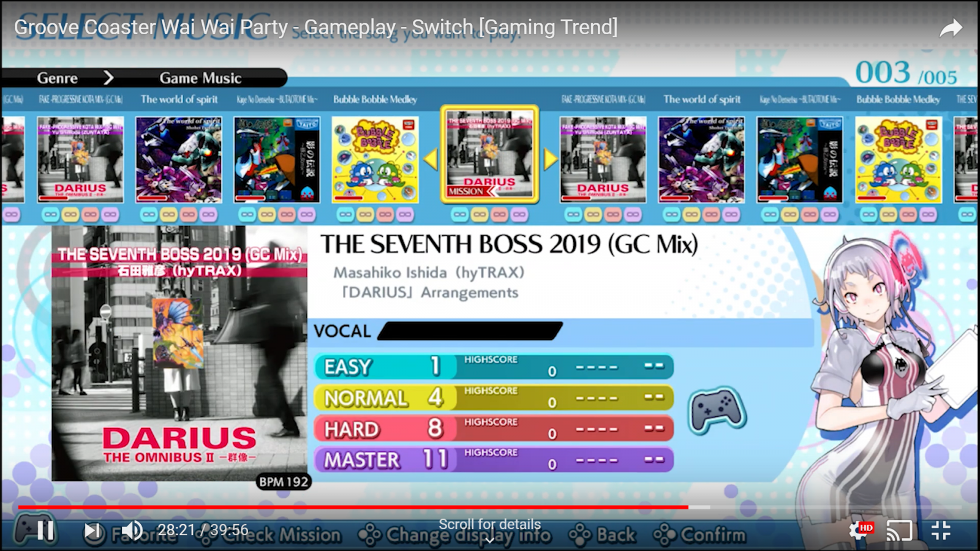Mute the video volume

coord(132,530)
